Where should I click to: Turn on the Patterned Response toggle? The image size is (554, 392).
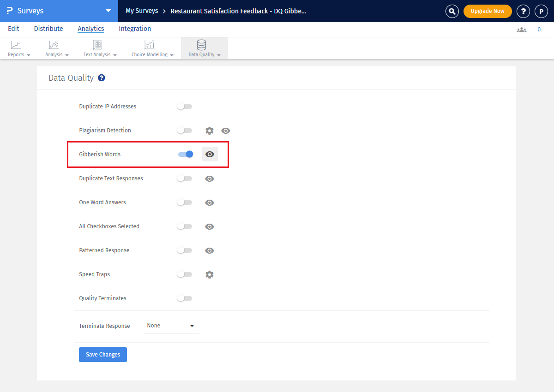184,250
